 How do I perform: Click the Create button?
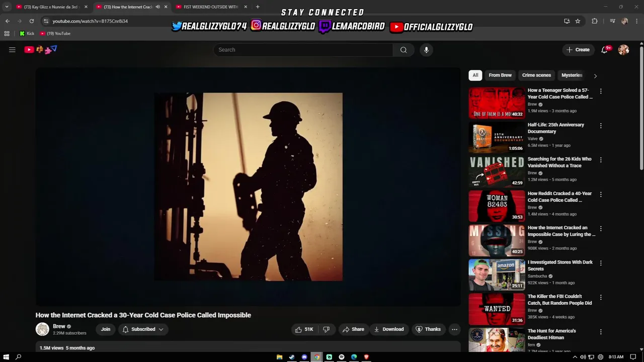578,50
